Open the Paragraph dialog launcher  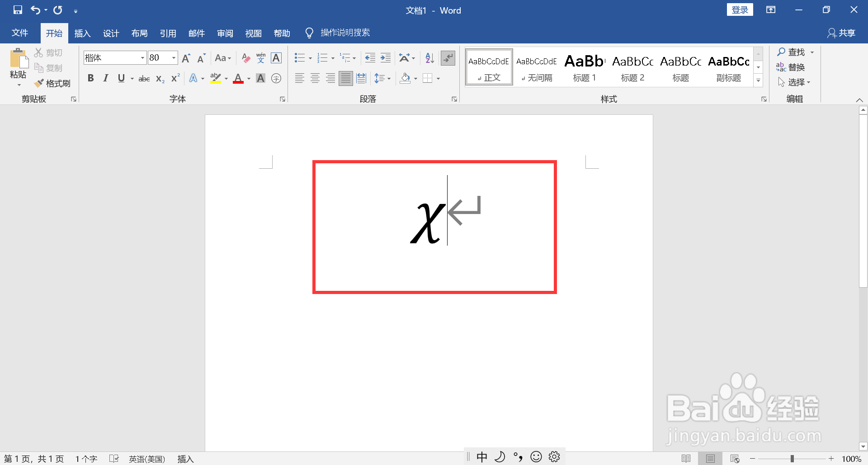pos(454,99)
